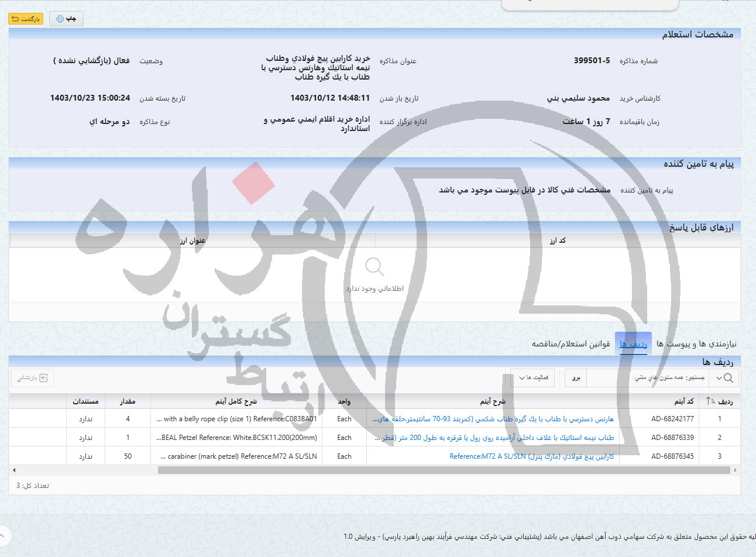Click the yellow بازگشت (back) button
This screenshot has height=557, width=756.
pyautogui.click(x=26, y=19)
